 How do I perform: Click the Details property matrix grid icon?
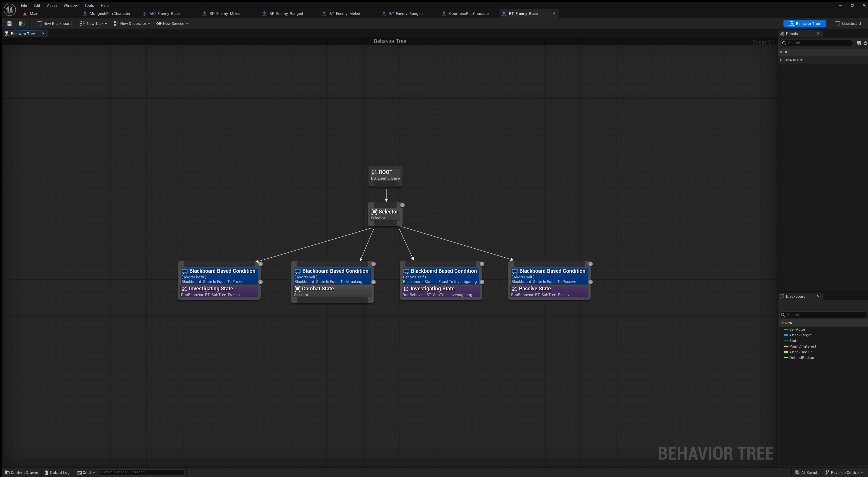click(859, 43)
